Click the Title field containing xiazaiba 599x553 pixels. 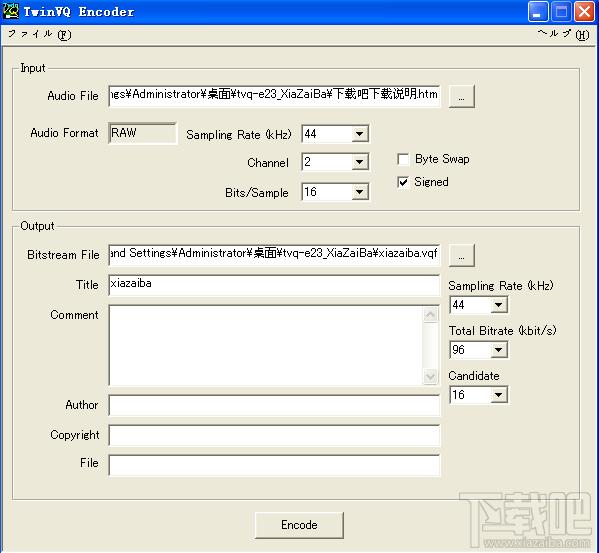point(274,285)
